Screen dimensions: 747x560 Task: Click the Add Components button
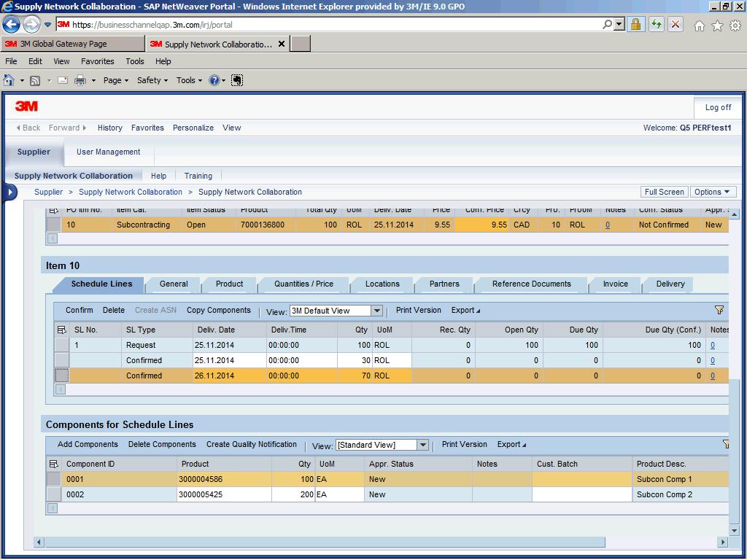coord(88,444)
